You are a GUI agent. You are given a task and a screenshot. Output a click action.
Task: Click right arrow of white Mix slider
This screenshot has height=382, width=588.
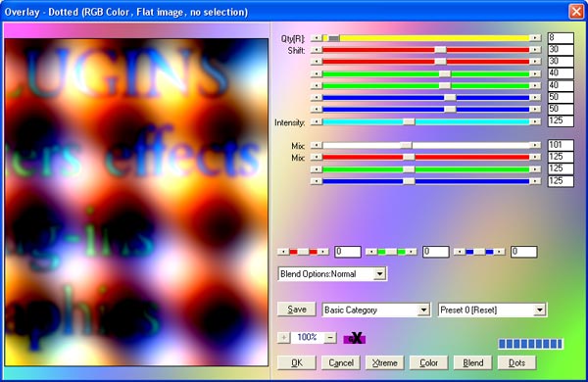tap(535, 145)
